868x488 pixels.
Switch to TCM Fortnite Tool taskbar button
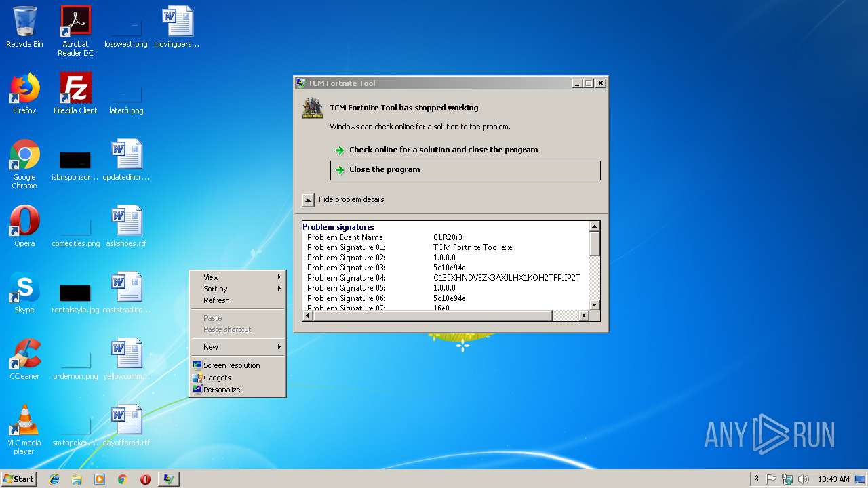tap(168, 479)
